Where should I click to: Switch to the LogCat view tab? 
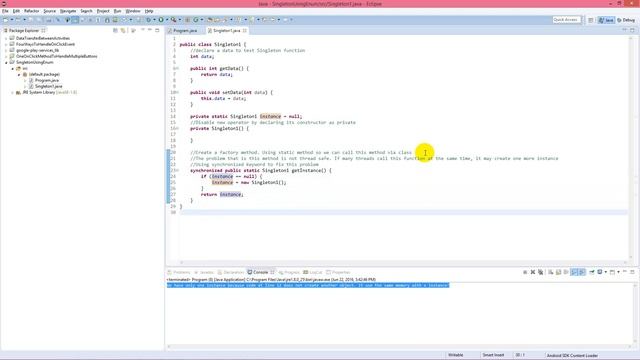click(x=313, y=272)
